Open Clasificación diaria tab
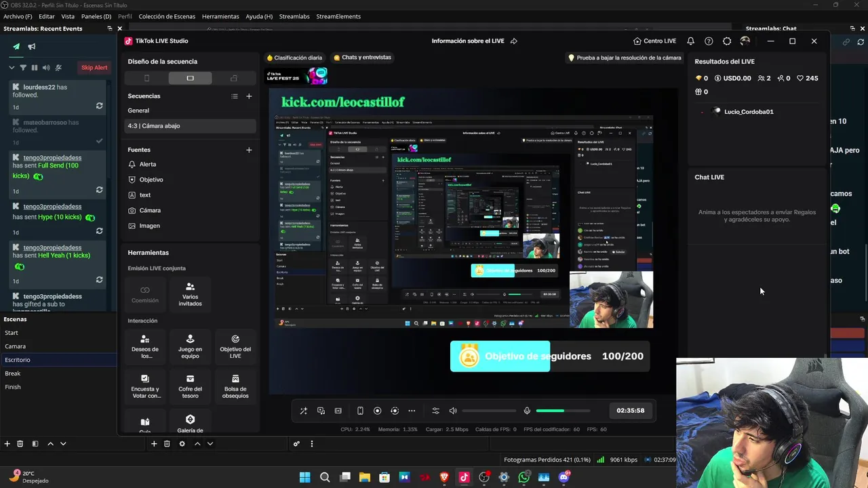The height and width of the screenshot is (488, 868). 294,58
